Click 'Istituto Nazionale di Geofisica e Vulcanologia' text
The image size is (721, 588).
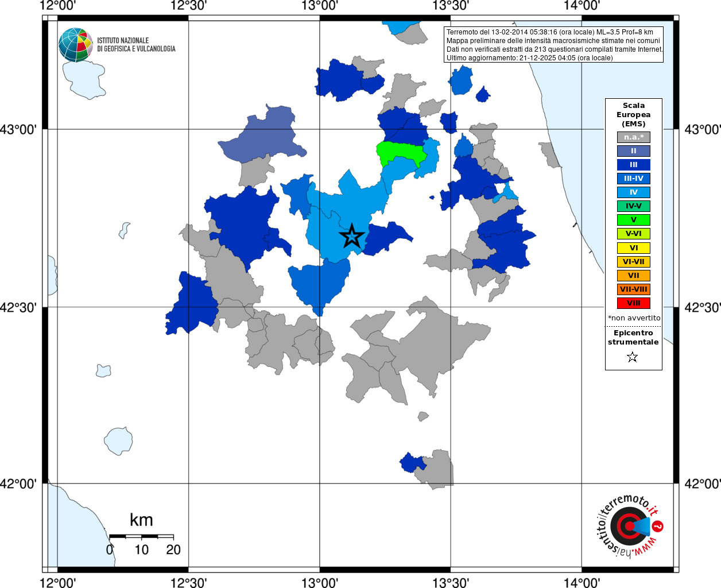[x=136, y=45]
